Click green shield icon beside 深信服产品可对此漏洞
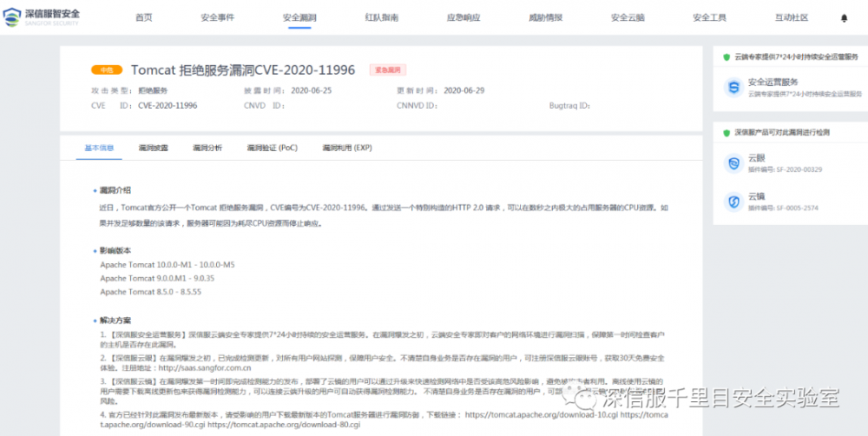The width and height of the screenshot is (868, 436). tap(727, 133)
